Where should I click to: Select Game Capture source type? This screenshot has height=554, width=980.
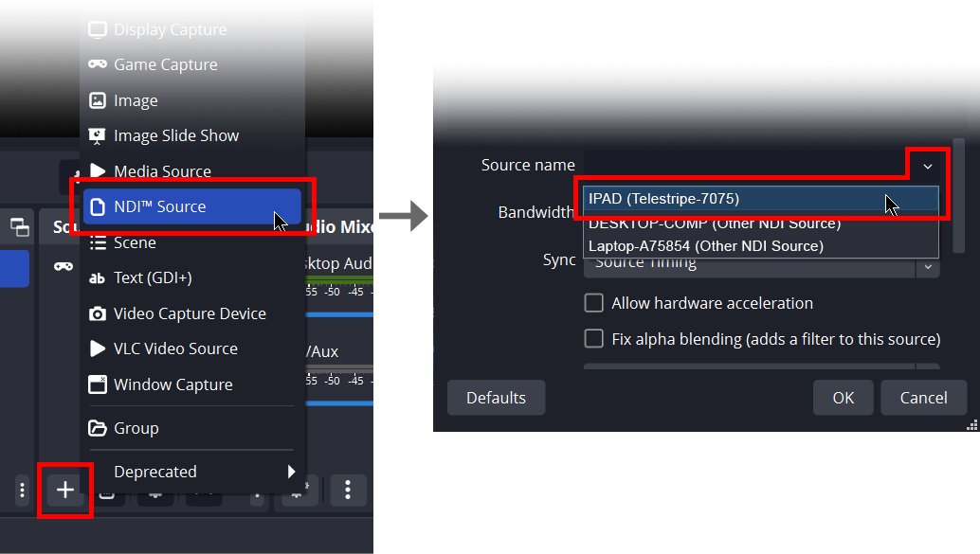pos(165,64)
